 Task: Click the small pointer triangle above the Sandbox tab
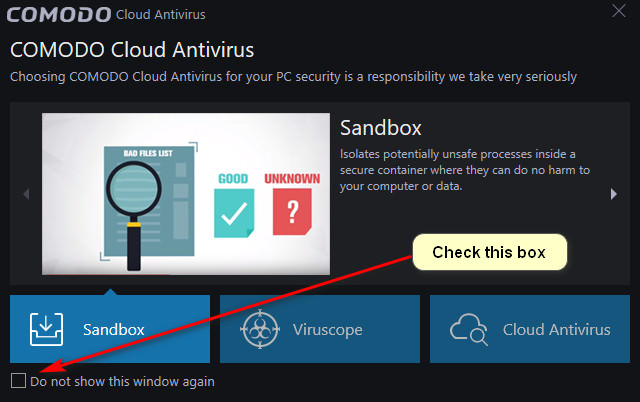110,292
